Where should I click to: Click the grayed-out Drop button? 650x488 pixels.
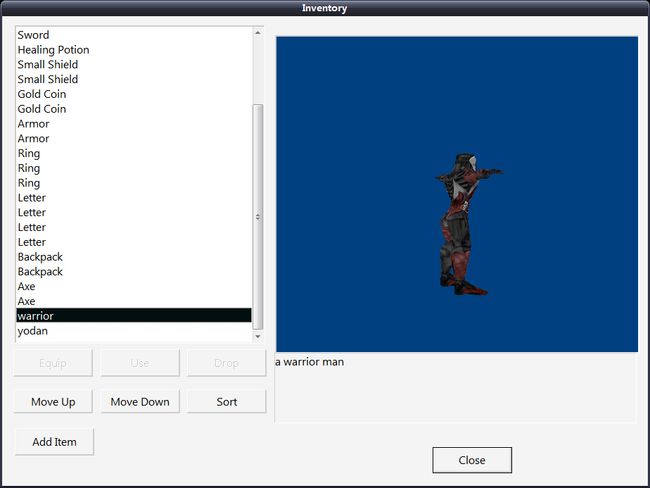[227, 363]
